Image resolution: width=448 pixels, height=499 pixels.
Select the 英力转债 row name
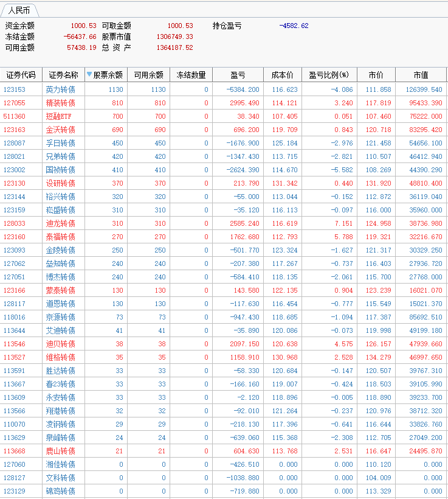(60, 89)
